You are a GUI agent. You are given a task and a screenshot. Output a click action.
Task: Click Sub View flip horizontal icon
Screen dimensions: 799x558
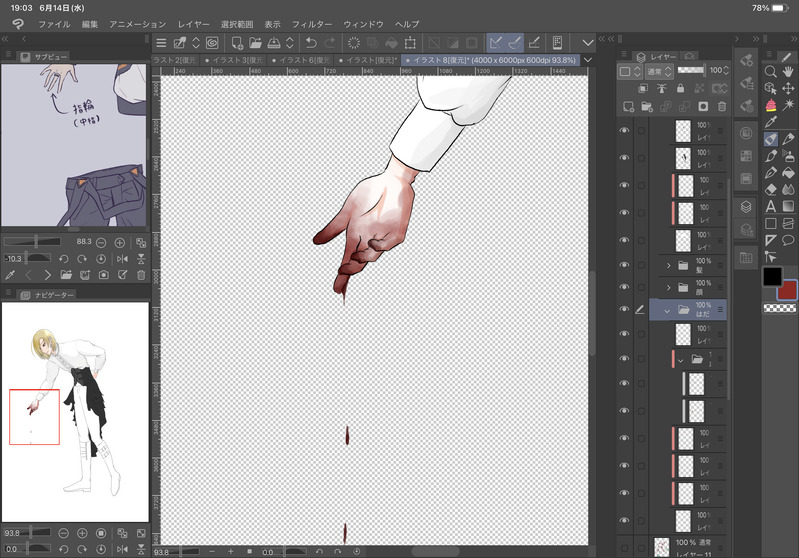122,259
